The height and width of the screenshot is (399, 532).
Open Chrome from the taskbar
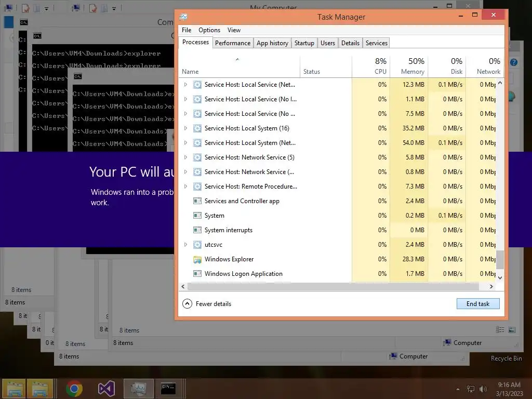coord(74,389)
